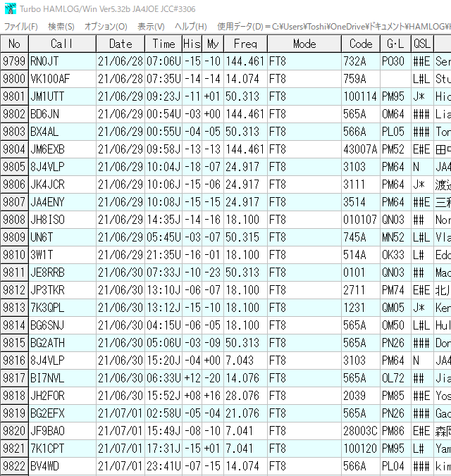The height and width of the screenshot is (476, 451).
Task: Open the 検索(S) menu
Action: [x=61, y=27]
